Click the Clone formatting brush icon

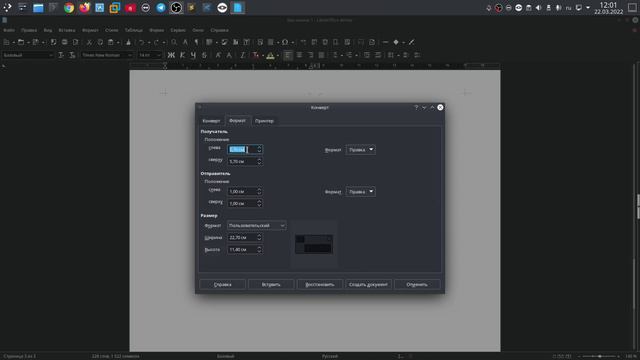pos(128,42)
